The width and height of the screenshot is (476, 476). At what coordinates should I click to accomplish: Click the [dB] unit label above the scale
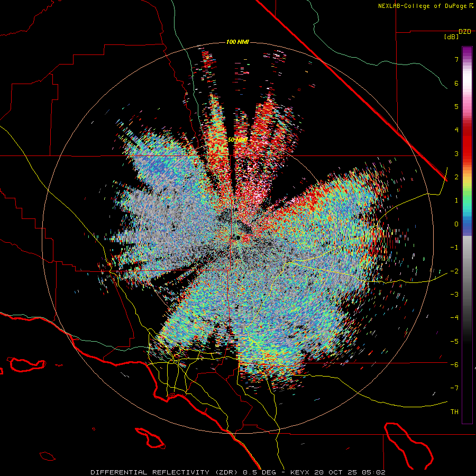click(451, 37)
